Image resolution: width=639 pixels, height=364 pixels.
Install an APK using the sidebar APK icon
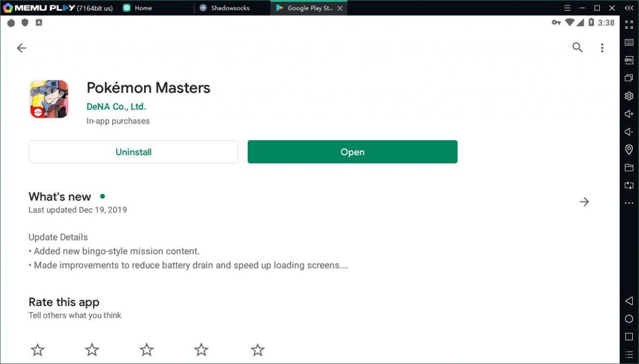point(629,60)
